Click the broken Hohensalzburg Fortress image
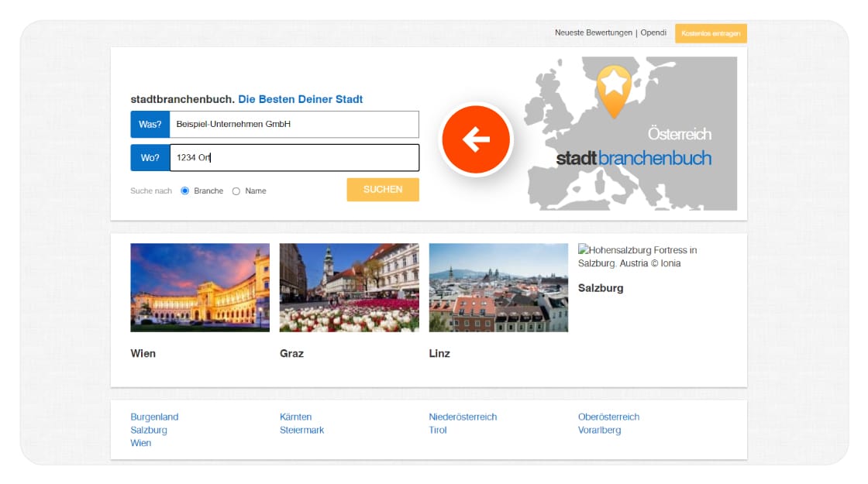This screenshot has width=868, height=484. point(637,256)
